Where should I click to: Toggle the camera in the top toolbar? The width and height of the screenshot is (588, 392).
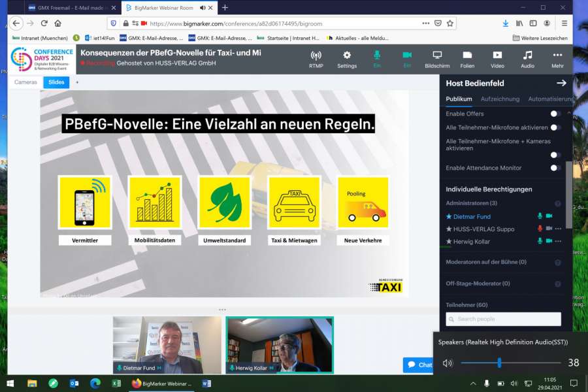pos(407,59)
